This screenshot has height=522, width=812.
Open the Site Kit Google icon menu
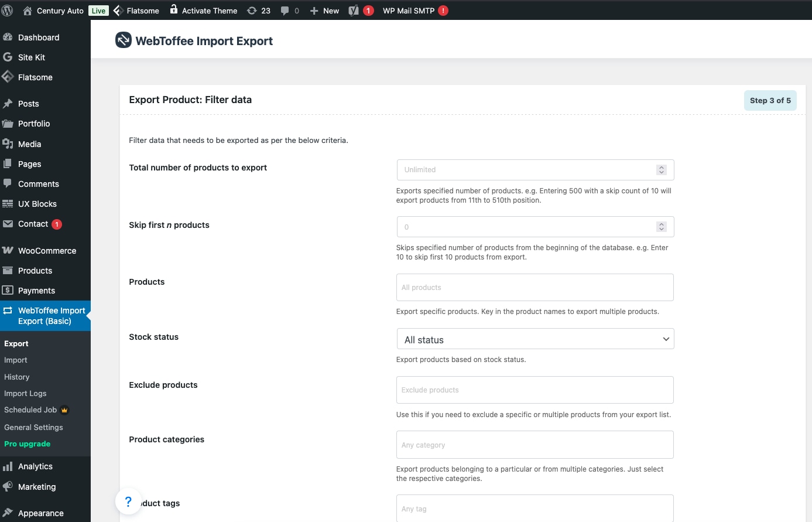(8, 57)
